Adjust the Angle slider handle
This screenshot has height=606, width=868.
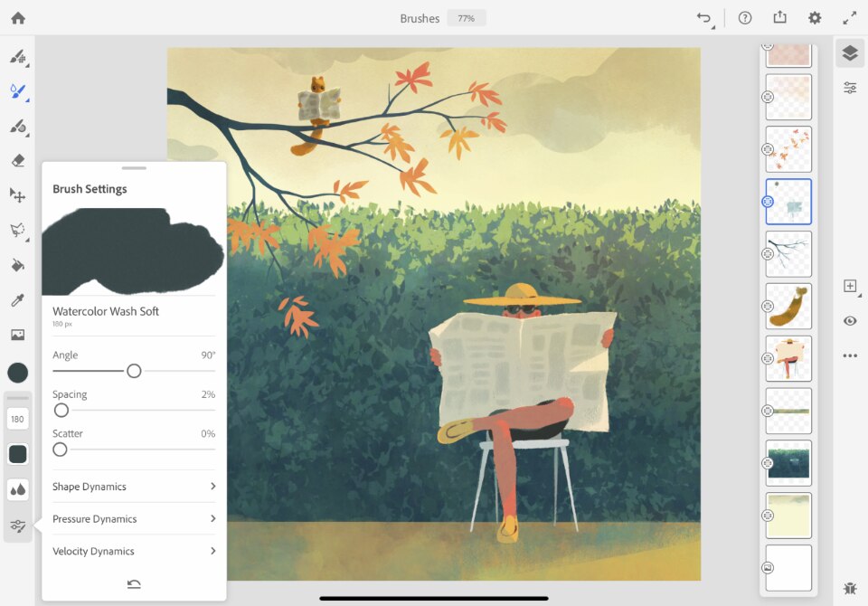pos(134,371)
